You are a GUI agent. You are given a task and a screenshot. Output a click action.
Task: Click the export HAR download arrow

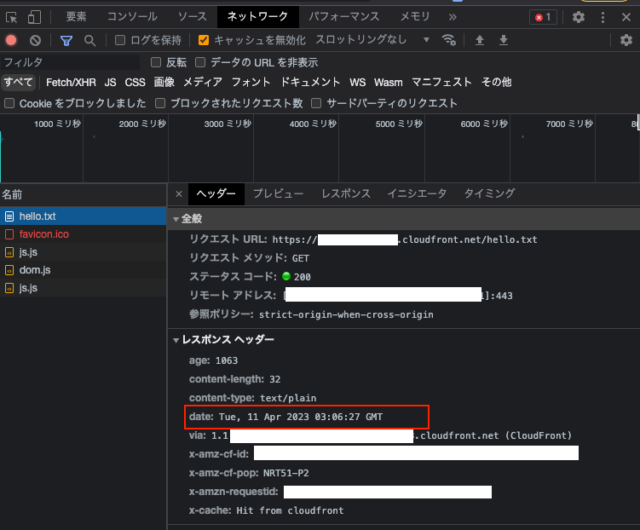pyautogui.click(x=503, y=40)
